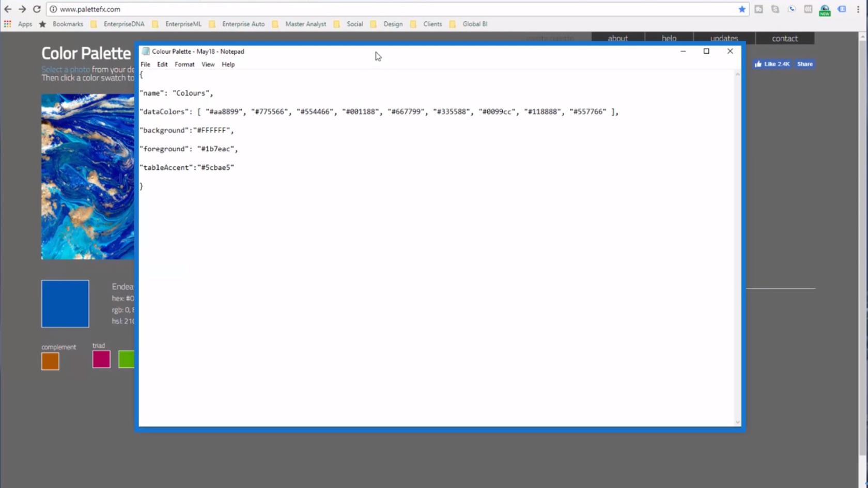Open the Clients bookmark folder
The image size is (868, 488).
point(426,24)
